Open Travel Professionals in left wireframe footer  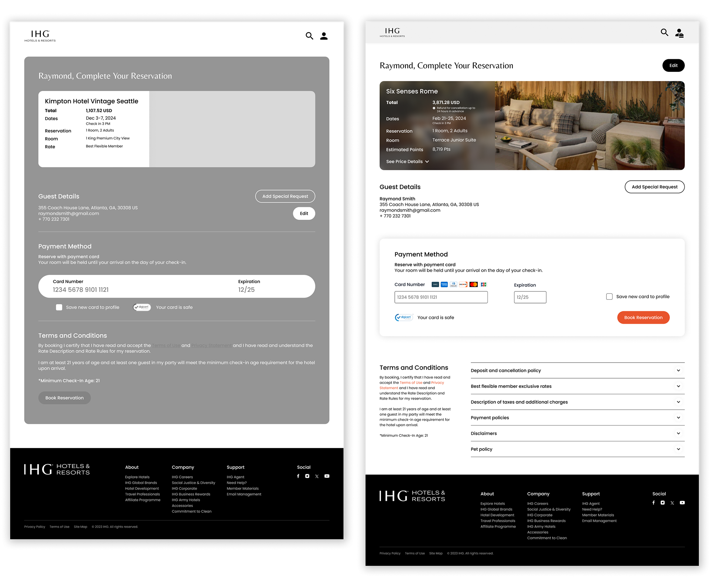click(143, 494)
